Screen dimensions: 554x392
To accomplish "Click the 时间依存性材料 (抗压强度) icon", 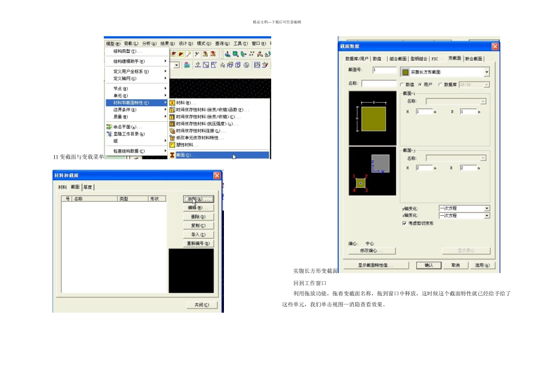I will point(173,124).
